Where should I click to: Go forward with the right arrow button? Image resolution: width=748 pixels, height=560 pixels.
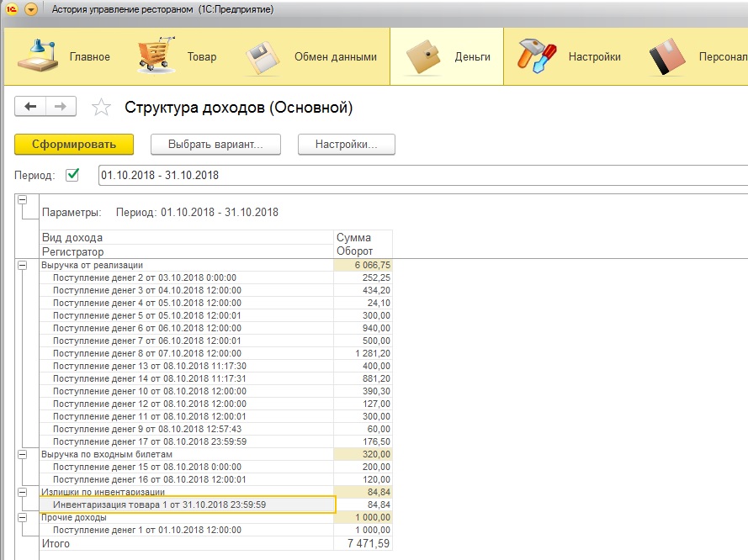click(x=61, y=106)
